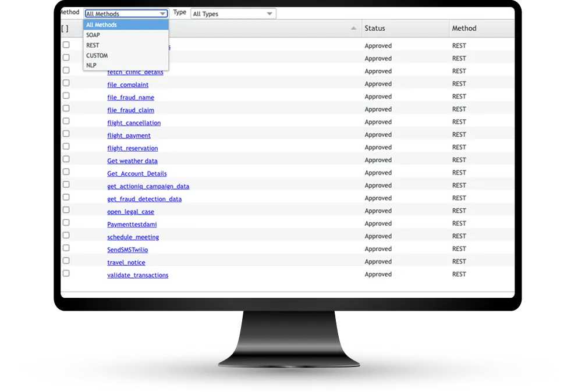This screenshot has width=578, height=392.
Task: Check the checkbox next to travel_notice
Action: [66, 261]
